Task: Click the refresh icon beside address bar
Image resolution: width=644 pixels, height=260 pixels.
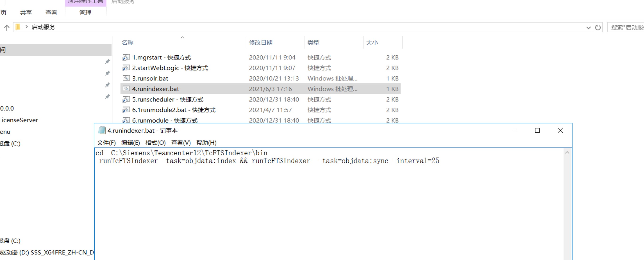Action: [598, 27]
